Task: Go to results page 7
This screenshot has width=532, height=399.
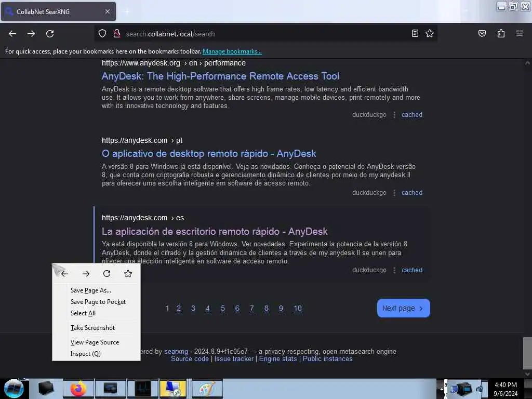Action: coord(252,309)
